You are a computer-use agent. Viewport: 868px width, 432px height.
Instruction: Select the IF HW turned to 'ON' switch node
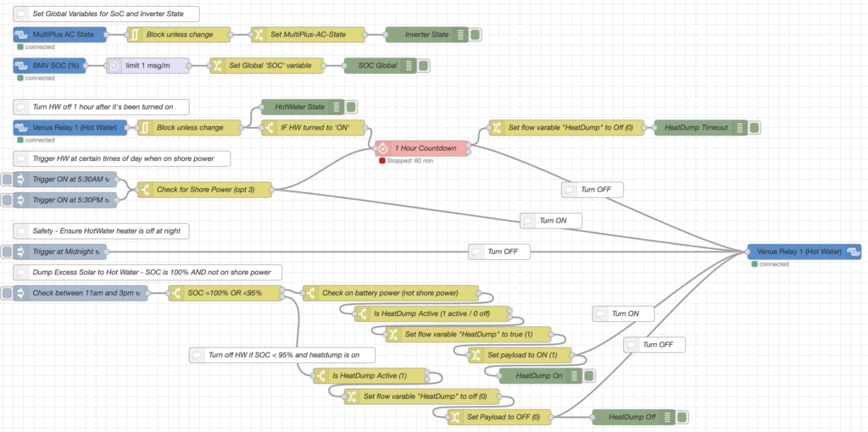click(x=314, y=127)
